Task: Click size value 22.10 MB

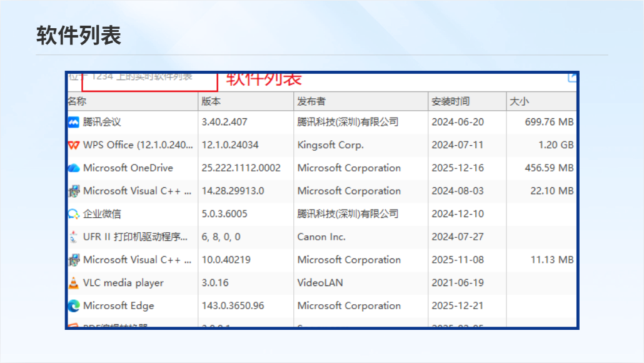Action: pyautogui.click(x=552, y=191)
